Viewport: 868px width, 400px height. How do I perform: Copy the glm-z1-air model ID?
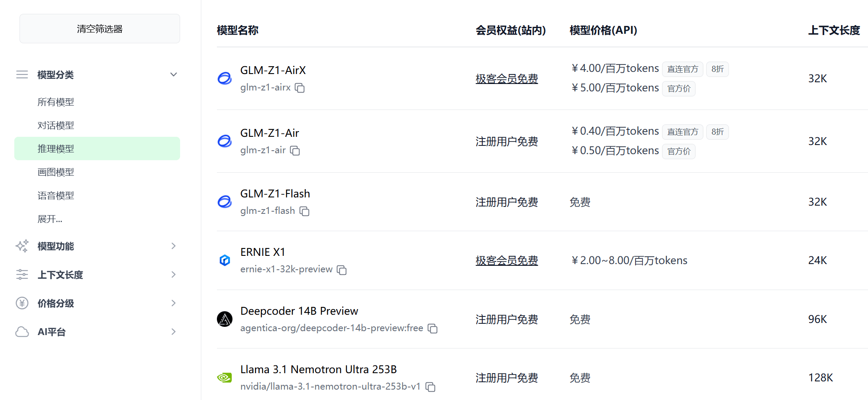[x=295, y=151]
